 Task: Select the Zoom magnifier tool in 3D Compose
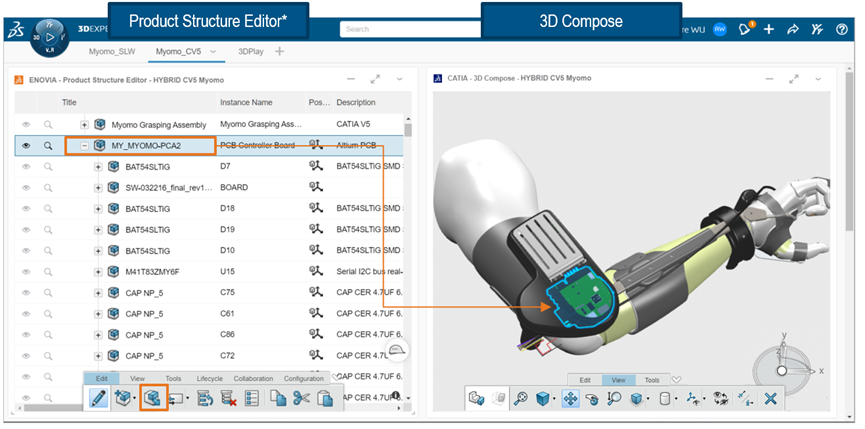click(x=615, y=398)
